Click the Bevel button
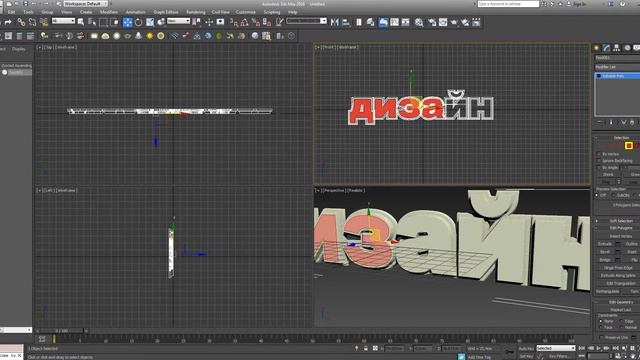 (x=605, y=252)
